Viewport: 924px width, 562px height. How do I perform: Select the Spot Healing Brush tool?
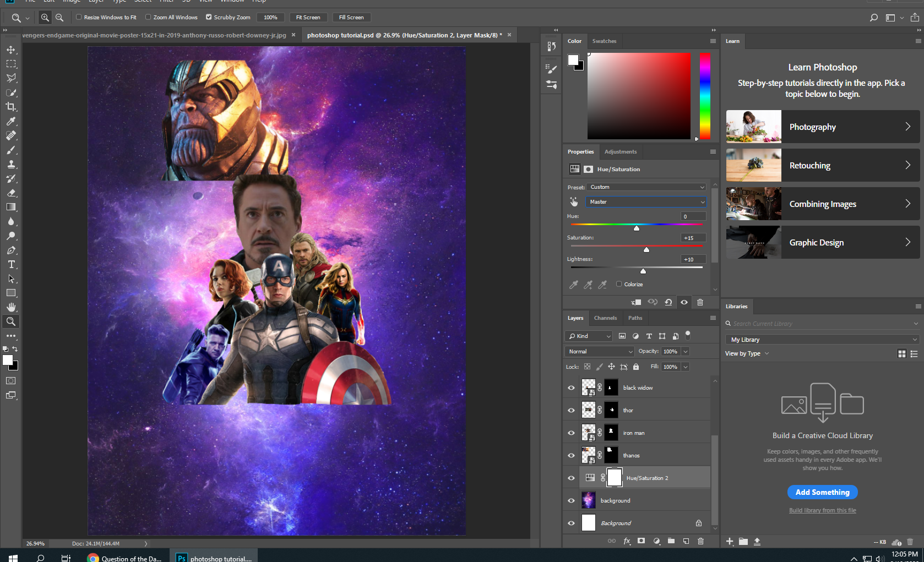(11, 135)
